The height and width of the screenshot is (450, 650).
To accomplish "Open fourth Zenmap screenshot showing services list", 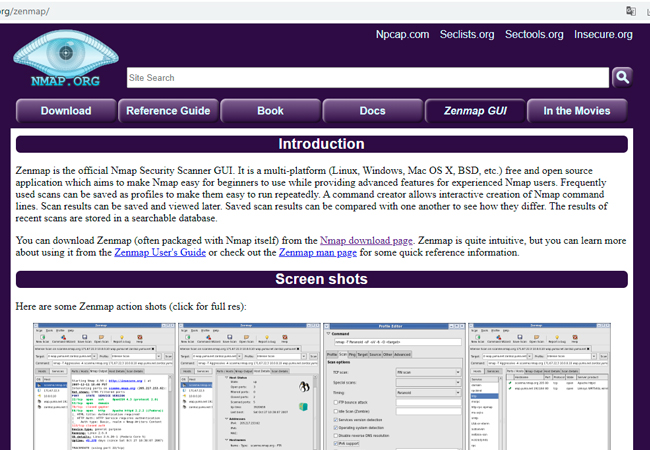I will (539, 386).
